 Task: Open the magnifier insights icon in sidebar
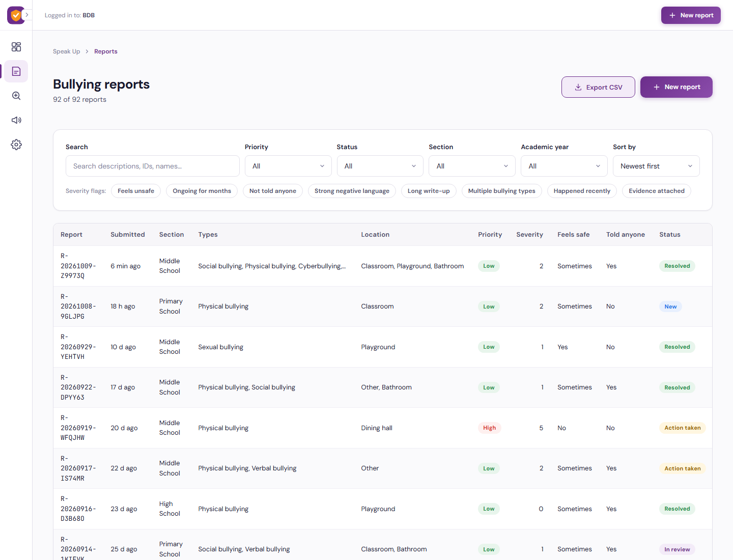coord(16,96)
